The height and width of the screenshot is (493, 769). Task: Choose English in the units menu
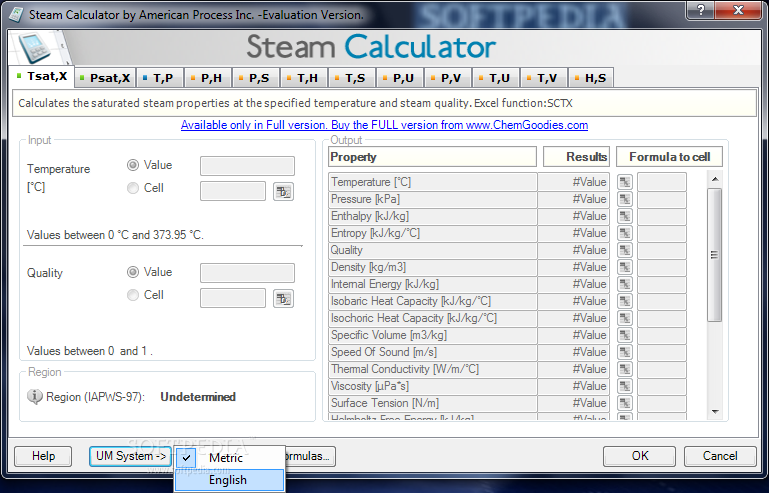[x=230, y=480]
